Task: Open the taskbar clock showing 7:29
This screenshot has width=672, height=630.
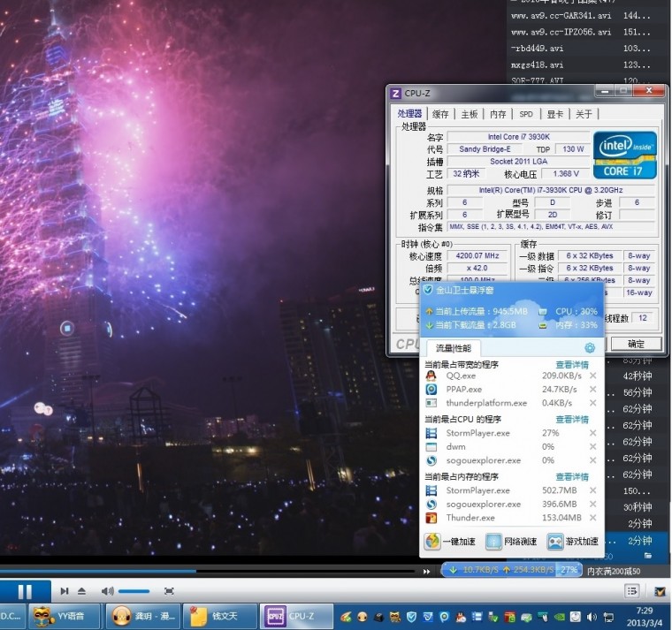Action: pos(645,617)
